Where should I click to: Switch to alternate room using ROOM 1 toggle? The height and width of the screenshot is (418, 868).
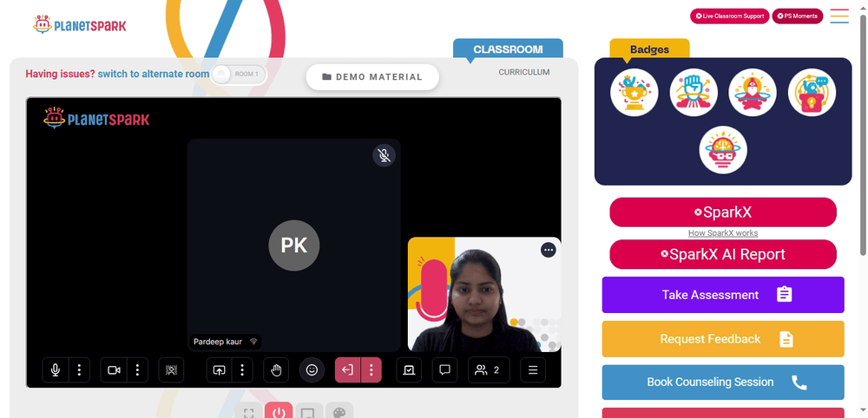point(239,74)
